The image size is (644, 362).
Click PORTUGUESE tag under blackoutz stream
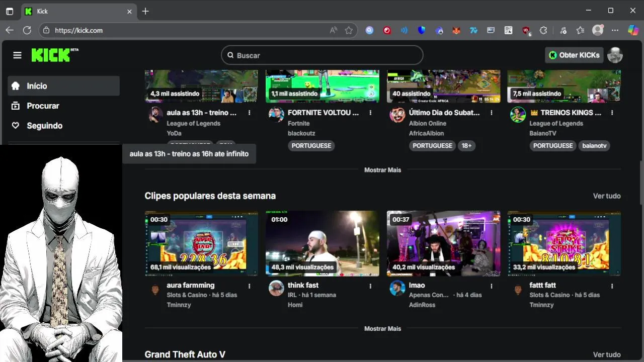pyautogui.click(x=311, y=146)
